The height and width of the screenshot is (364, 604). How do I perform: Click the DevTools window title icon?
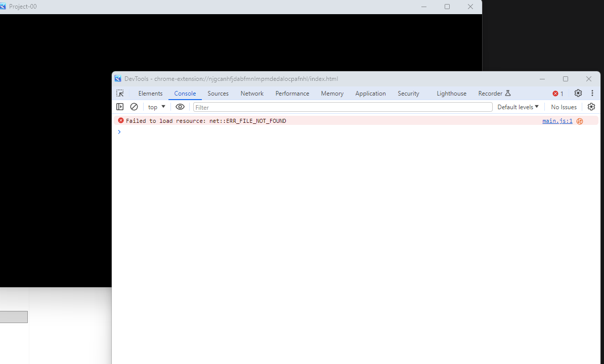coord(118,78)
